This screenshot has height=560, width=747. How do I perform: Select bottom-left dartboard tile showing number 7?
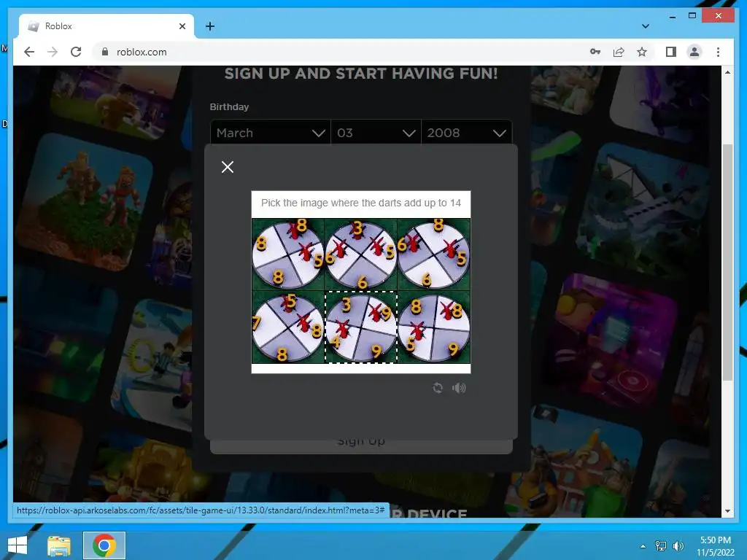point(287,327)
